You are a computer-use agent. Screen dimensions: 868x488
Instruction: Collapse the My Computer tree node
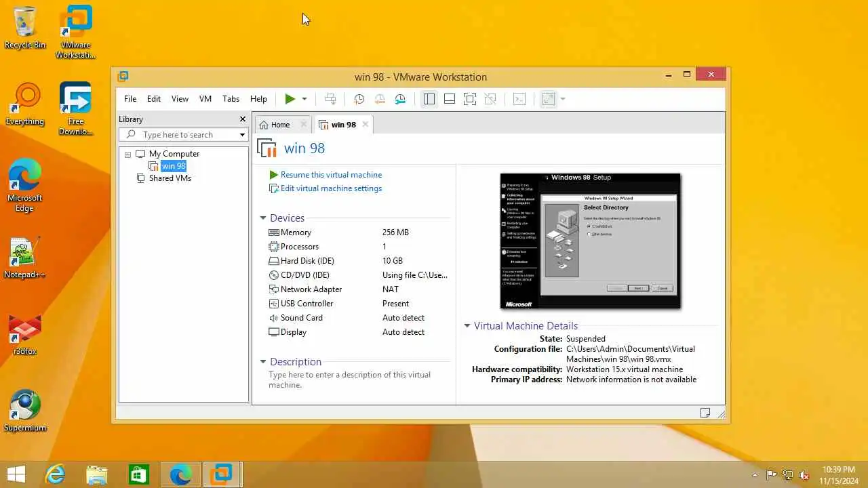click(127, 155)
